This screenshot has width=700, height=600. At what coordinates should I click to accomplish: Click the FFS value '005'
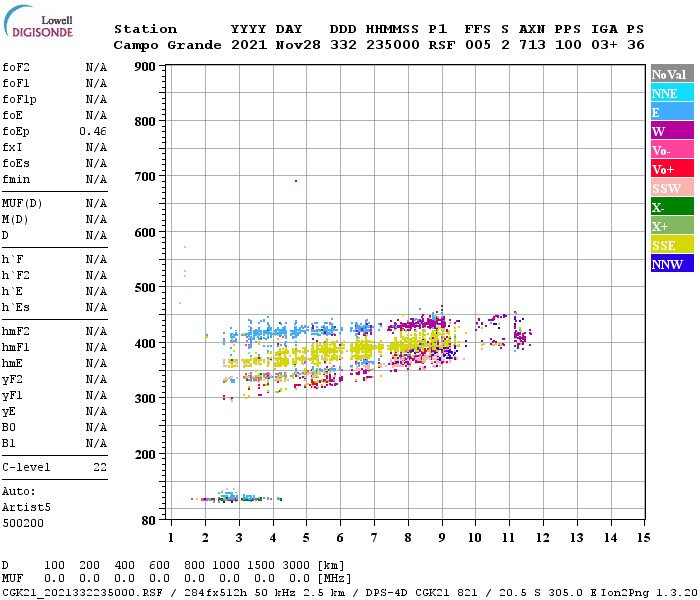click(478, 45)
